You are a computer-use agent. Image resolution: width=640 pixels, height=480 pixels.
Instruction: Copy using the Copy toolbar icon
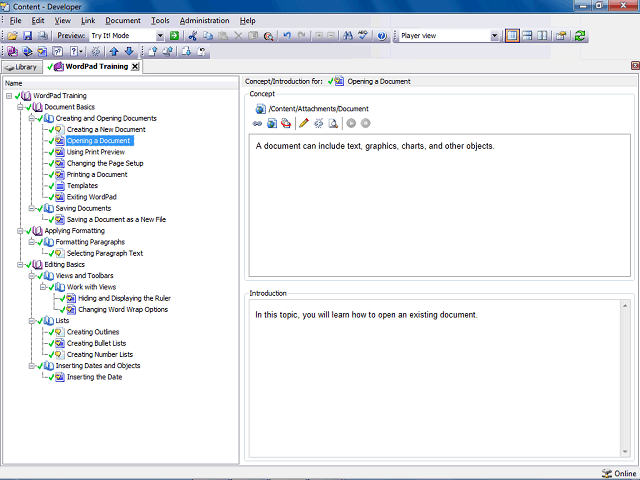[x=208, y=36]
